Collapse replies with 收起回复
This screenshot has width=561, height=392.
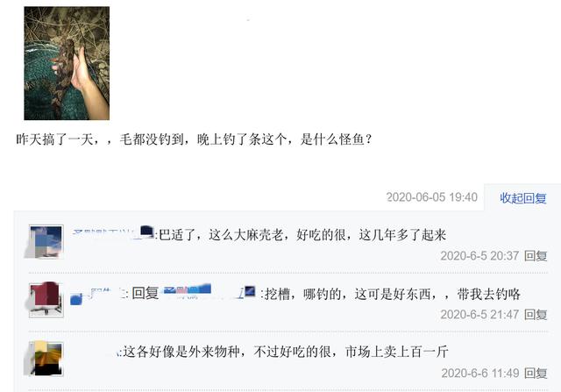tap(522, 198)
